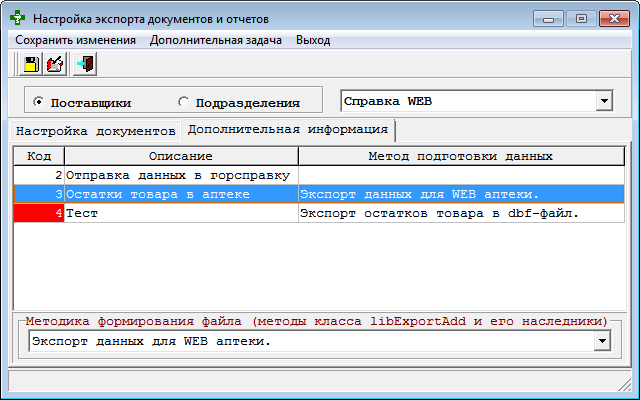Click the green cross application icon
Viewport: 640px width, 400px height.
18,18
